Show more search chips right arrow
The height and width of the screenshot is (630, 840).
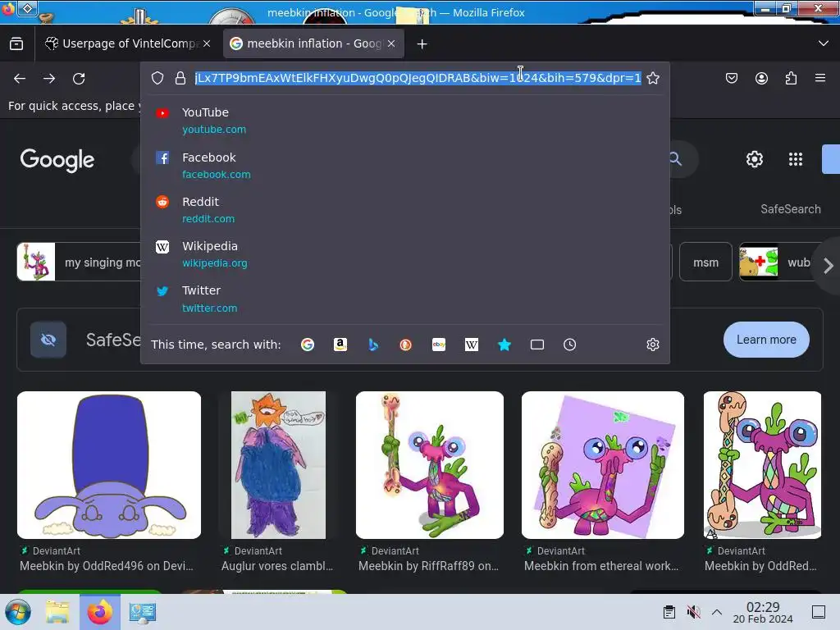click(x=829, y=265)
